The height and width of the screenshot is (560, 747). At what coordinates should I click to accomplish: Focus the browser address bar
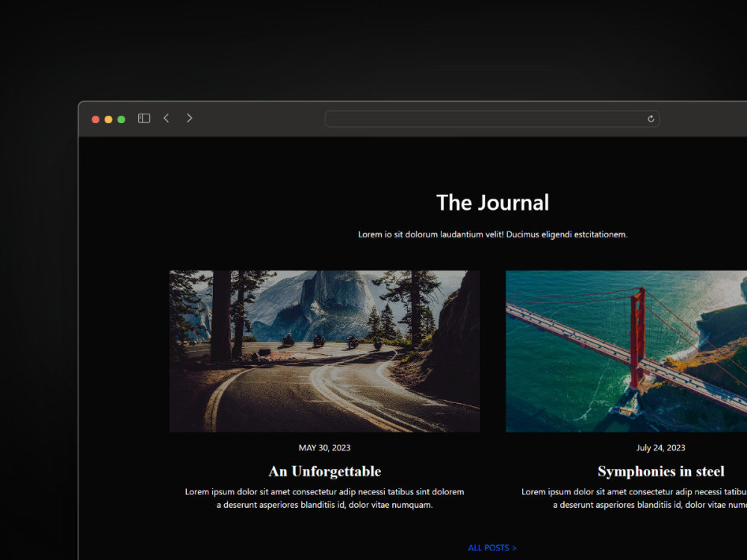[x=492, y=119]
